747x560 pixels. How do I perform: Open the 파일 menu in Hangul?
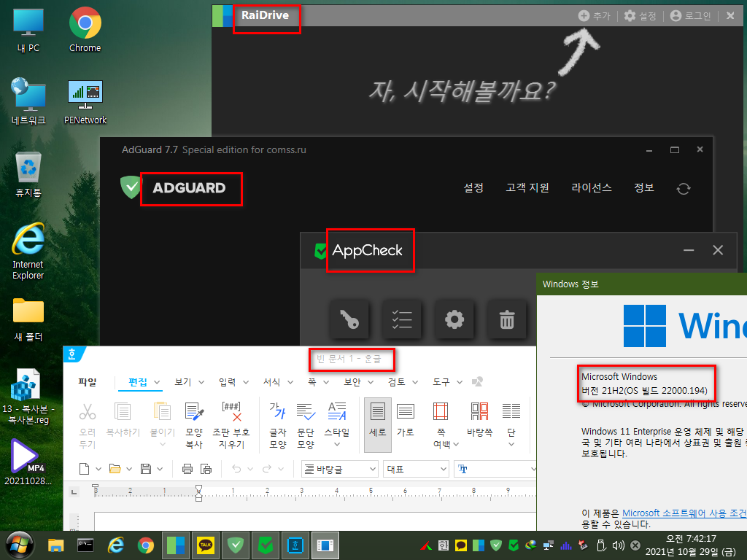88,382
